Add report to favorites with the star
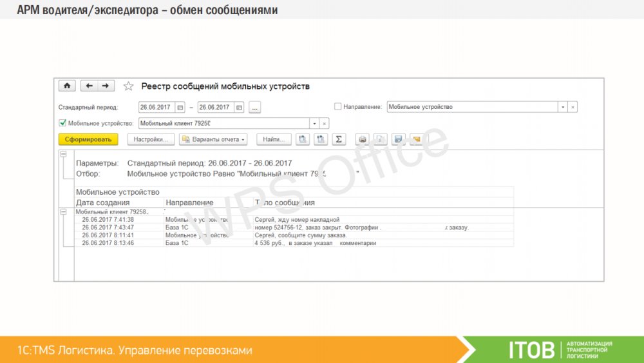This screenshot has height=363, width=644. coord(128,86)
